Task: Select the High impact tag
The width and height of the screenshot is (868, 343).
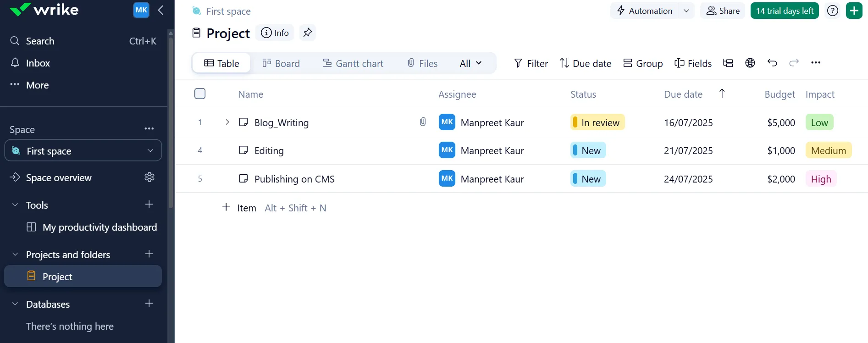Action: click(x=821, y=179)
